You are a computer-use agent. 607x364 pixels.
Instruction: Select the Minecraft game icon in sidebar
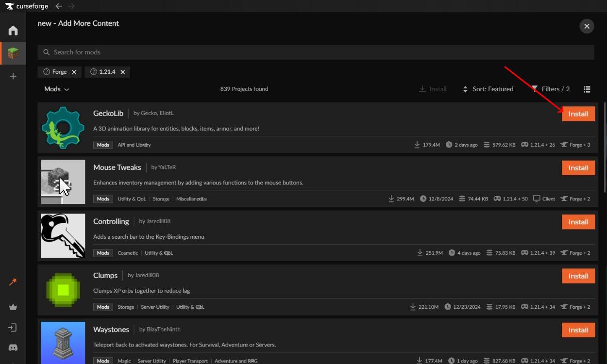[13, 53]
